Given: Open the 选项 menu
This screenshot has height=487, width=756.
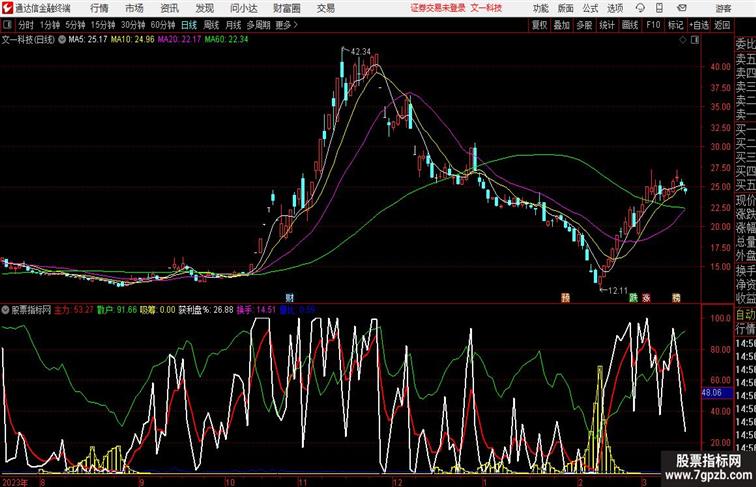Looking at the screenshot, I should click(615, 8).
